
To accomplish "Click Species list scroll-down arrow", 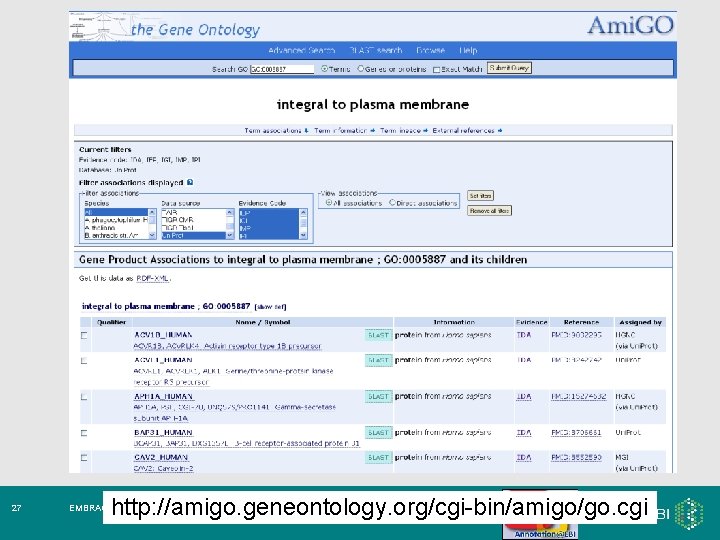I will pyautogui.click(x=152, y=235).
